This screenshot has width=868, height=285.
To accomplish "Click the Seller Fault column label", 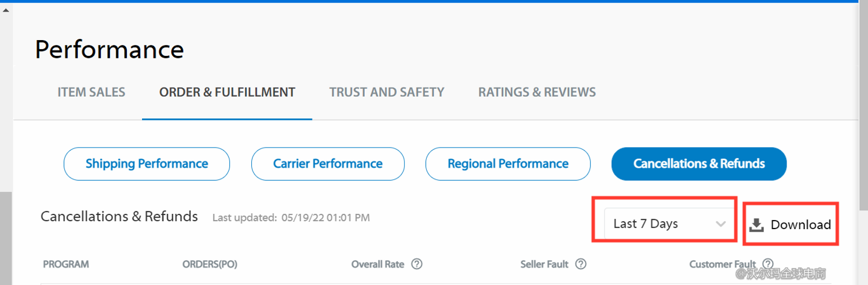I will [544, 264].
